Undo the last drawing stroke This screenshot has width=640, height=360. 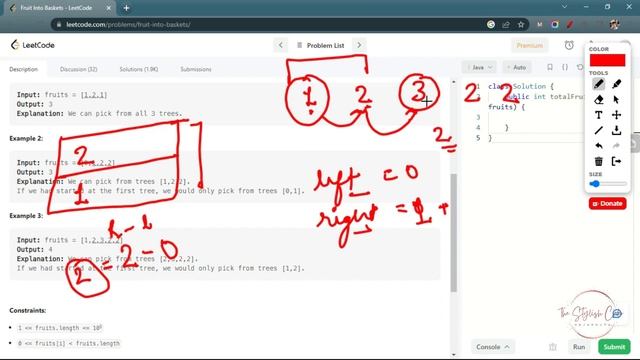[598, 146]
